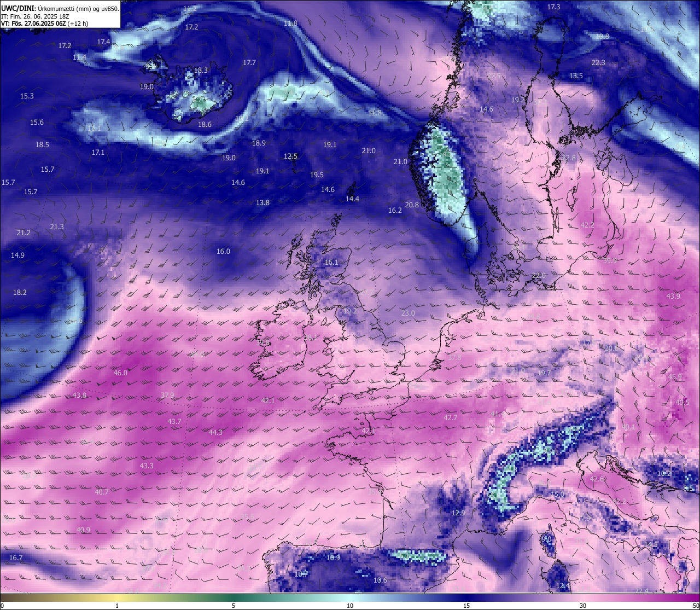Click the 17.7 value east of Iceland
This screenshot has width=700, height=610.
[249, 63]
